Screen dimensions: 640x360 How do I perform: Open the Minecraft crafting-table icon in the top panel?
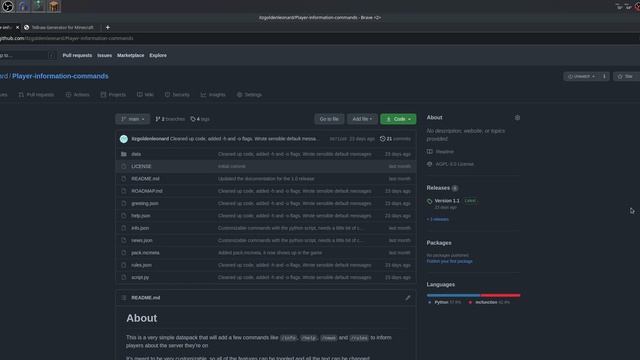53,6
